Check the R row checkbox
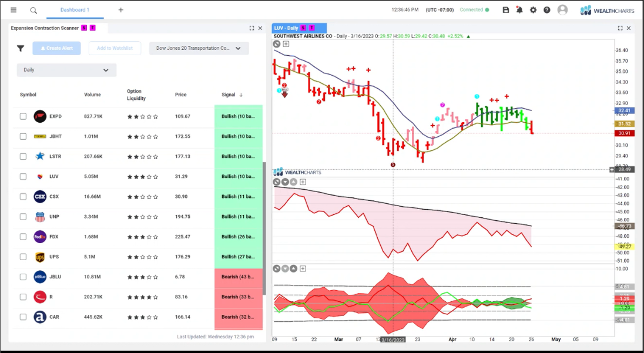This screenshot has height=353, width=644. [23, 297]
